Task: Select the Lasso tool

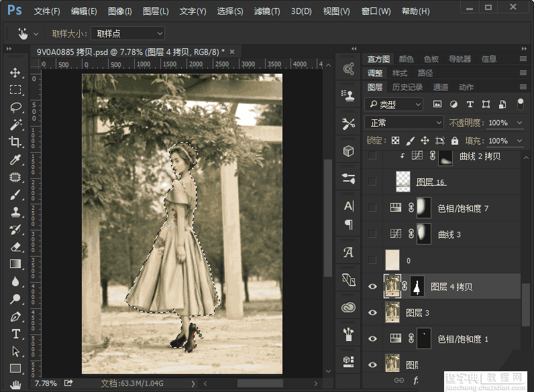Action: 15,107
